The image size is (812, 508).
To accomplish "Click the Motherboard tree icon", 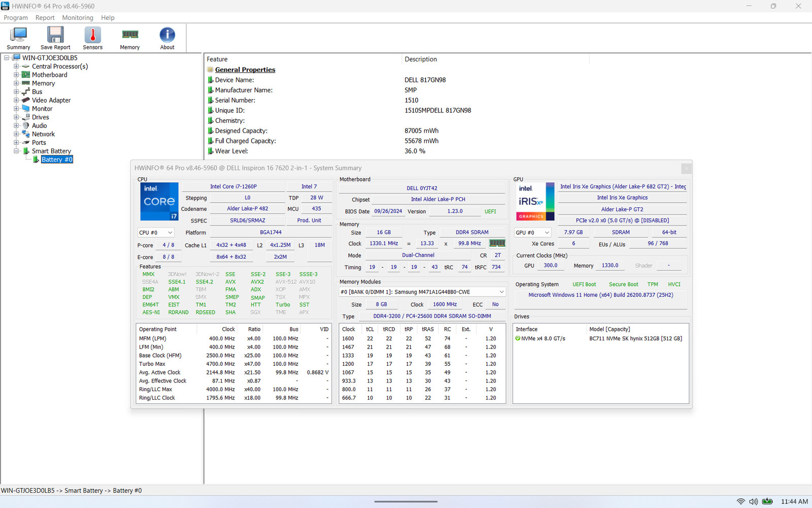I will tap(26, 75).
